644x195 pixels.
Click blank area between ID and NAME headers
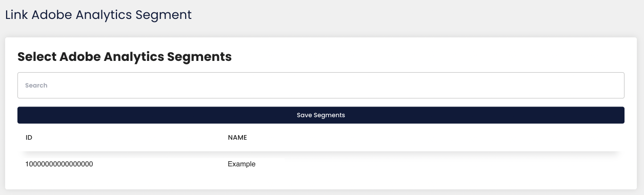click(x=128, y=138)
